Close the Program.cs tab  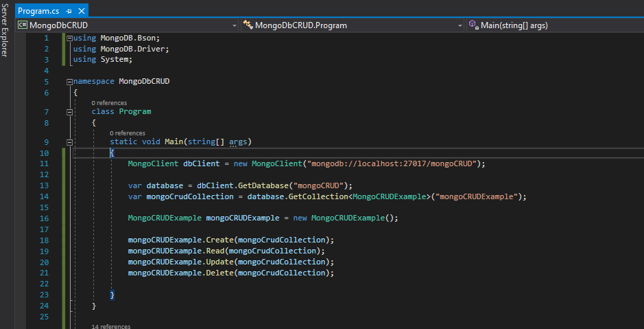point(82,11)
